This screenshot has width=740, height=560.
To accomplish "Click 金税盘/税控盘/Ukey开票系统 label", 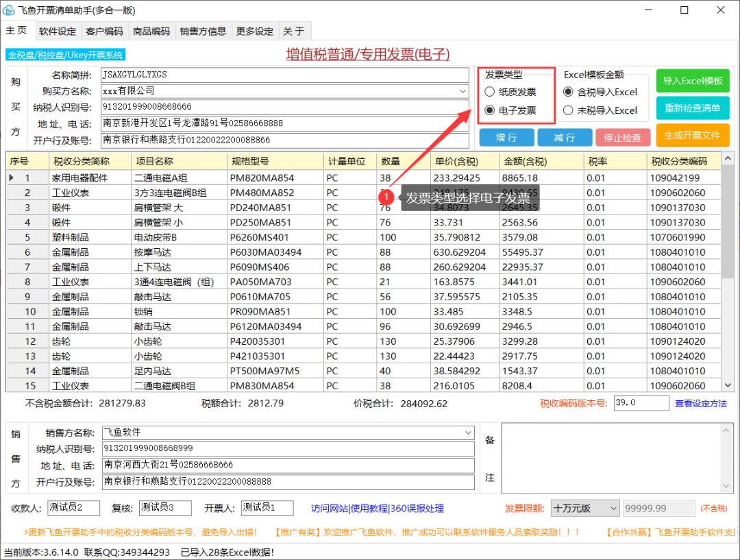I will pos(66,56).
